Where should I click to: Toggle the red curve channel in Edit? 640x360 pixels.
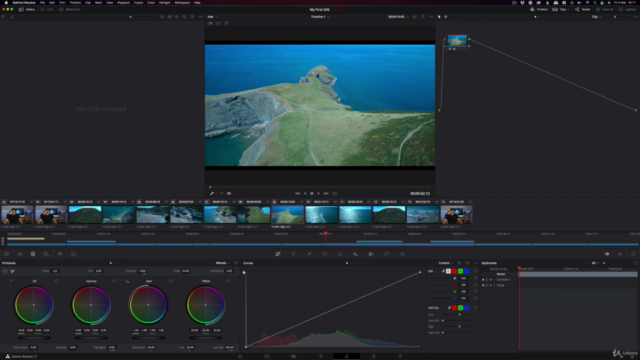[454, 271]
